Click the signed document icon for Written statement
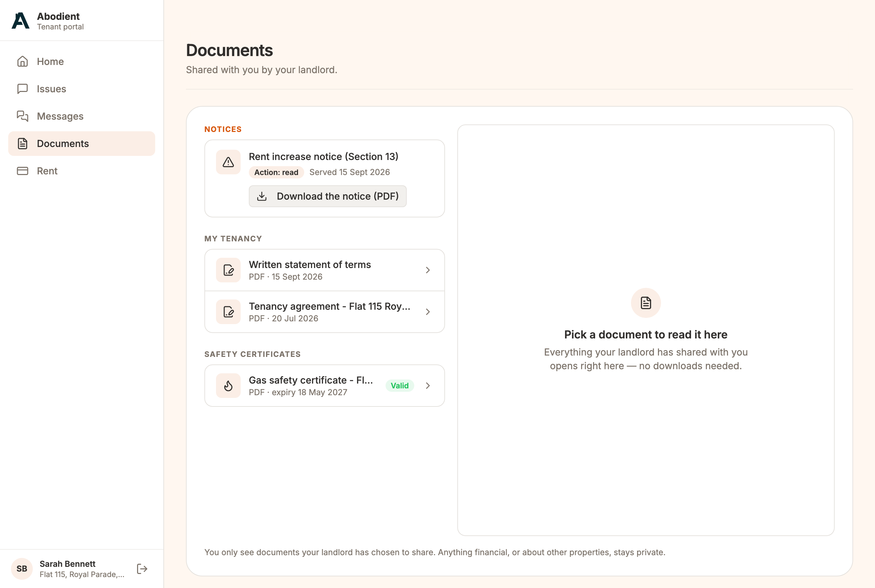 click(x=228, y=270)
